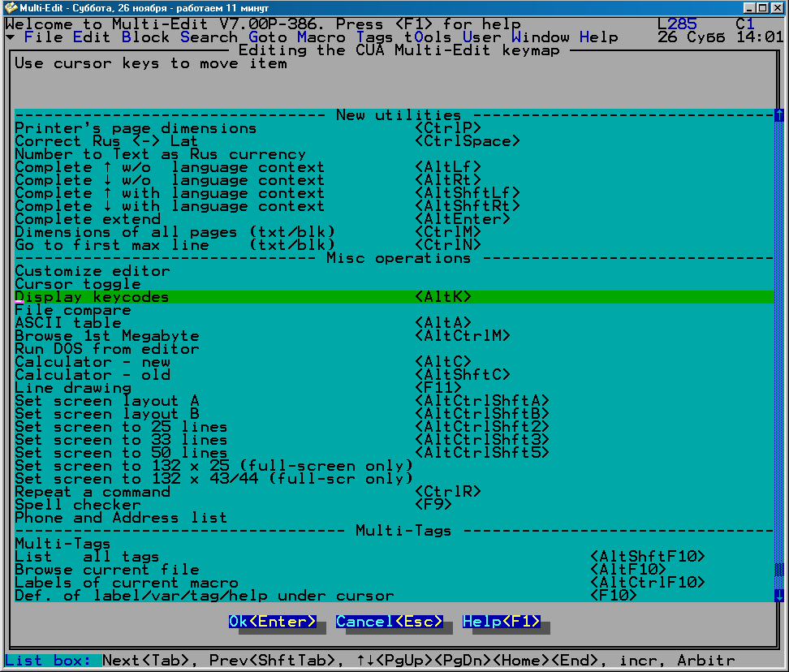Image resolution: width=789 pixels, height=672 pixels.
Task: Select "Customize editor" item
Action: click(x=394, y=271)
